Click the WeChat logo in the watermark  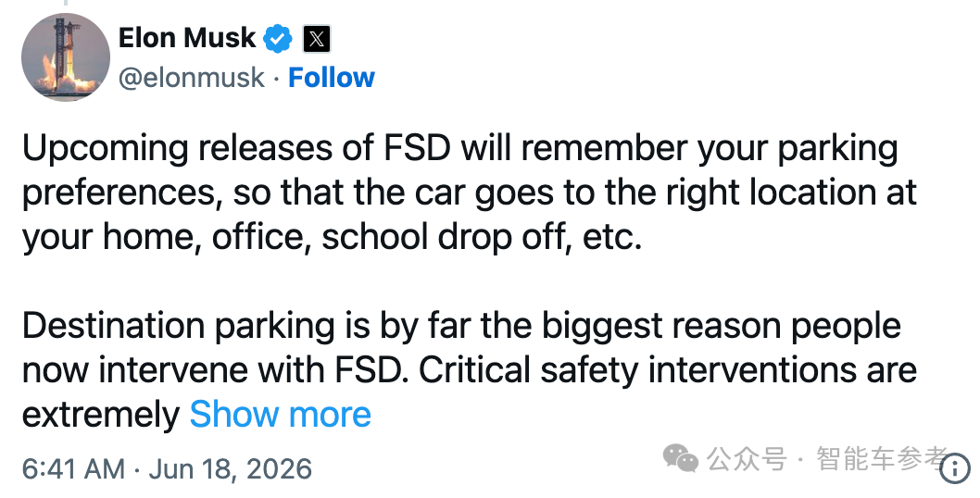681,458
